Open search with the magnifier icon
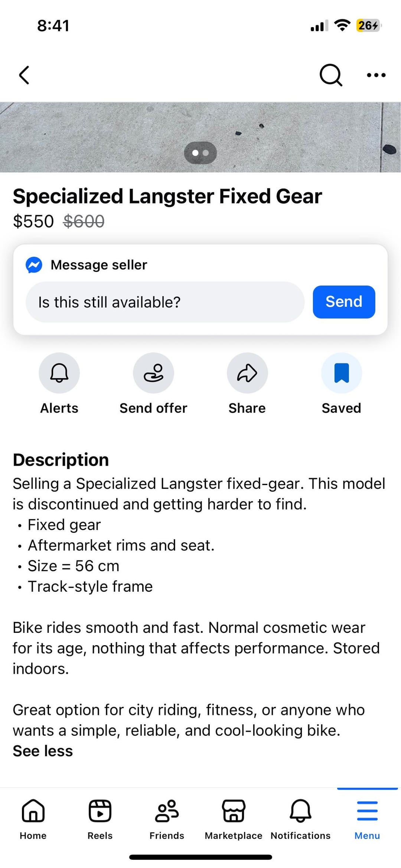Image resolution: width=401 pixels, height=868 pixels. (x=330, y=75)
